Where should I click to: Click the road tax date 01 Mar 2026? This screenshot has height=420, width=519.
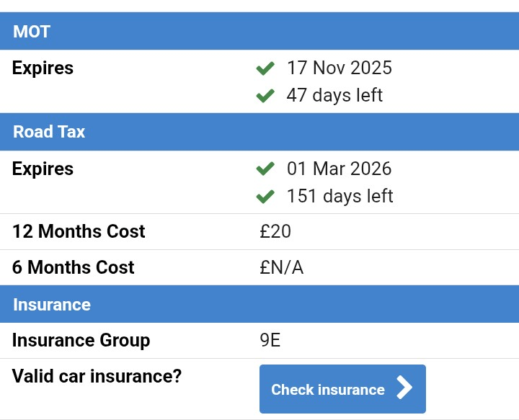[x=339, y=169]
